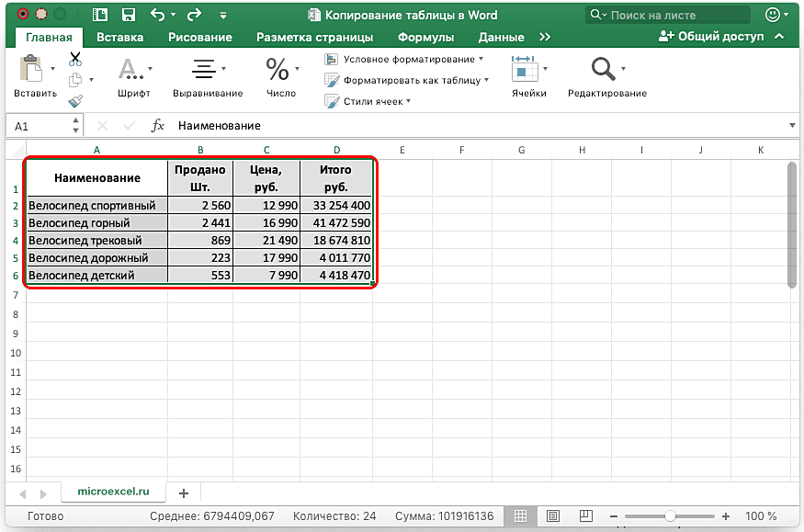Expand the Undo history dropdown arrow
The height and width of the screenshot is (532, 804).
pos(174,15)
